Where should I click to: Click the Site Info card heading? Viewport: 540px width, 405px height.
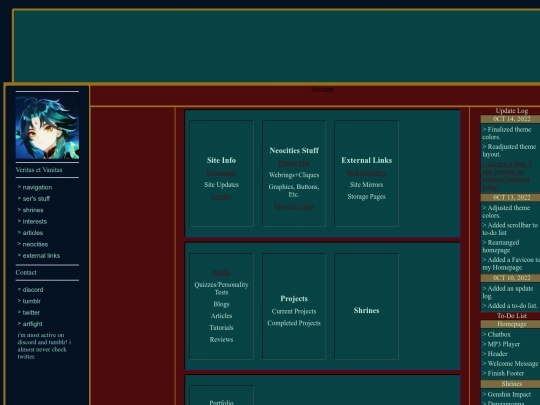click(x=221, y=160)
